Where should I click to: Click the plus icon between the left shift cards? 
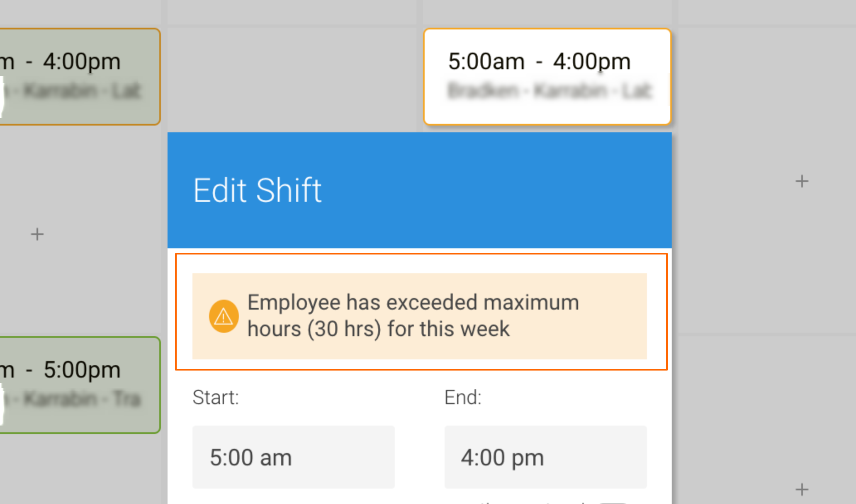(37, 235)
